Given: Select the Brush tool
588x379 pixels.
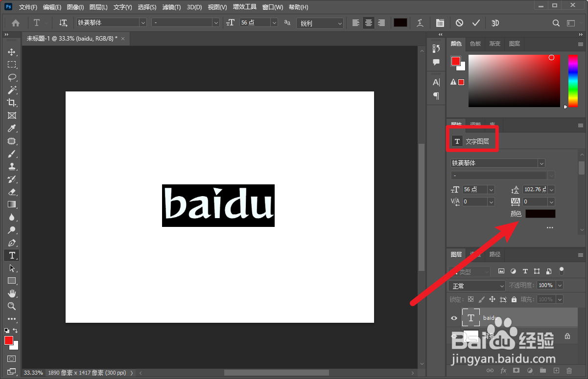Looking at the screenshot, I should tap(12, 154).
